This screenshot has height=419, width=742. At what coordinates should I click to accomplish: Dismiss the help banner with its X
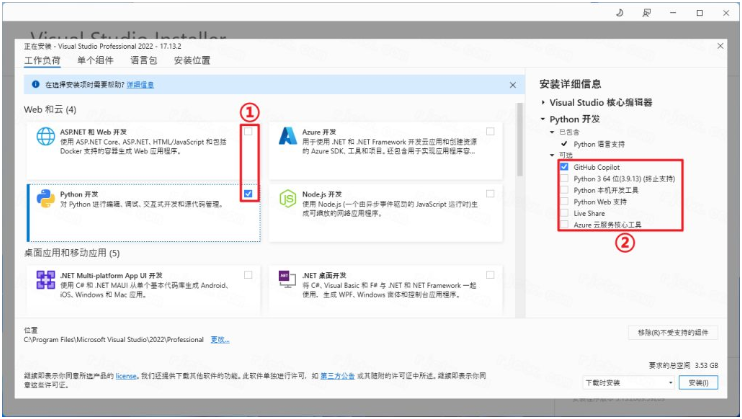point(513,85)
